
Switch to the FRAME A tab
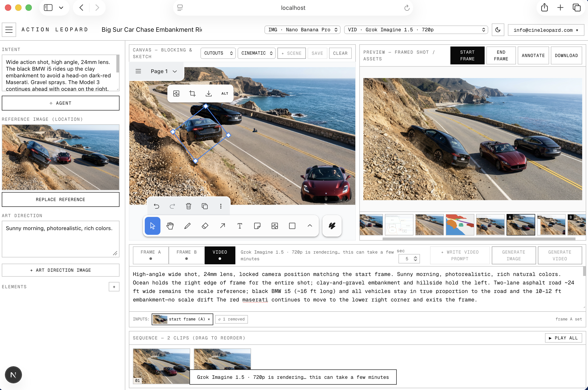[151, 255]
